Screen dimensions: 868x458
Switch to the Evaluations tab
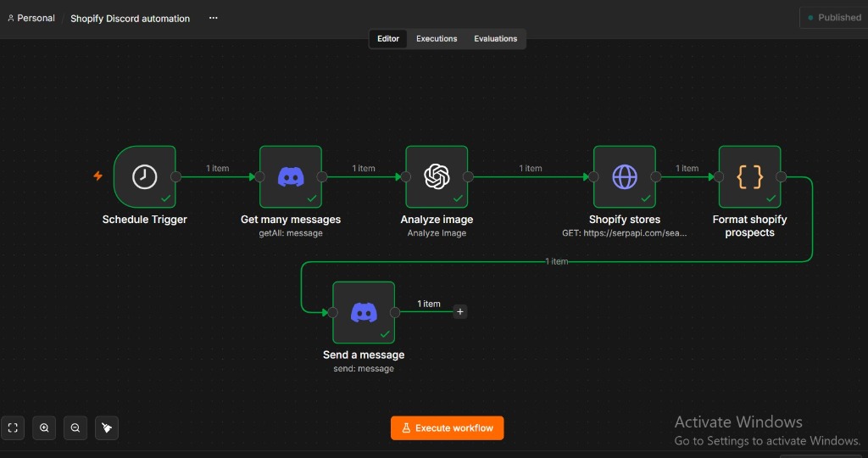coord(495,39)
